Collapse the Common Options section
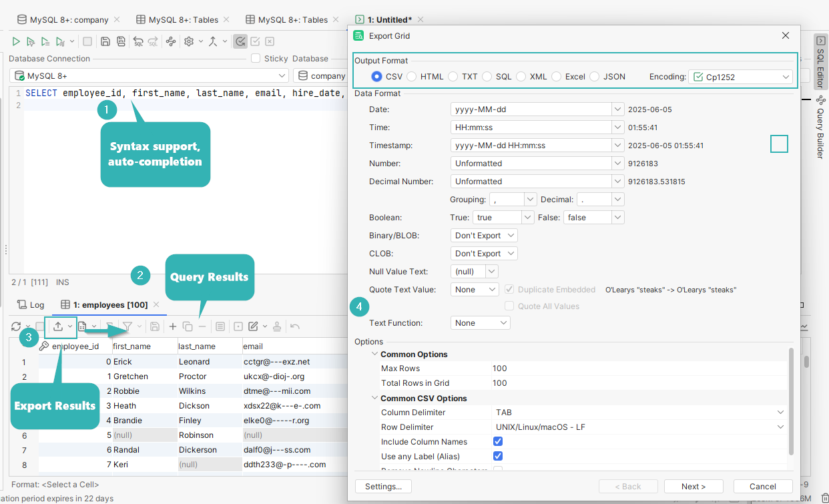 pyautogui.click(x=374, y=354)
